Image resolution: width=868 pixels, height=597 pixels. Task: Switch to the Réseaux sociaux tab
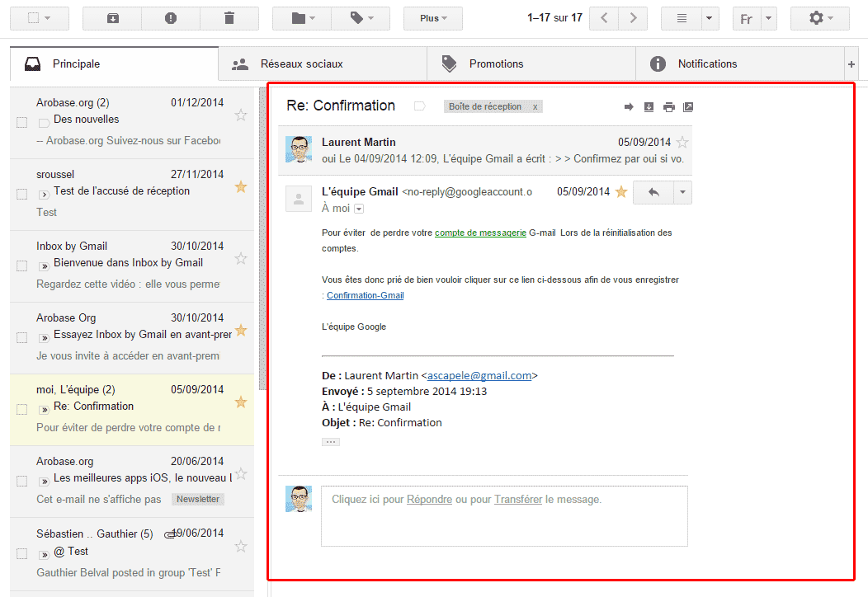pyautogui.click(x=323, y=64)
